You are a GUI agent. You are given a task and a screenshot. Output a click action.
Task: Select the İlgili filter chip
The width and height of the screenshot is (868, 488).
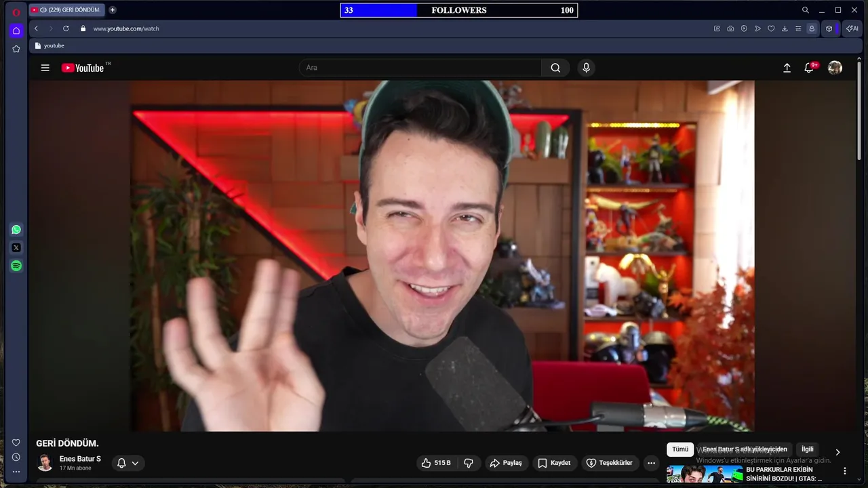coord(808,449)
